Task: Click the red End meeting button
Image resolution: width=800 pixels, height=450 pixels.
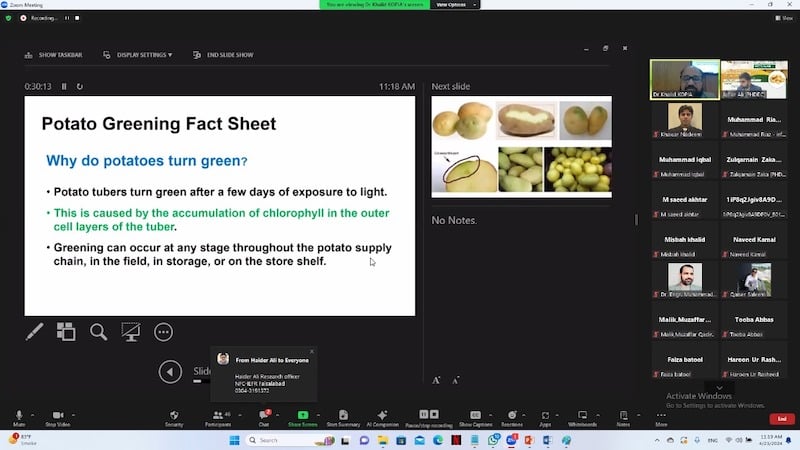Action: click(782, 418)
